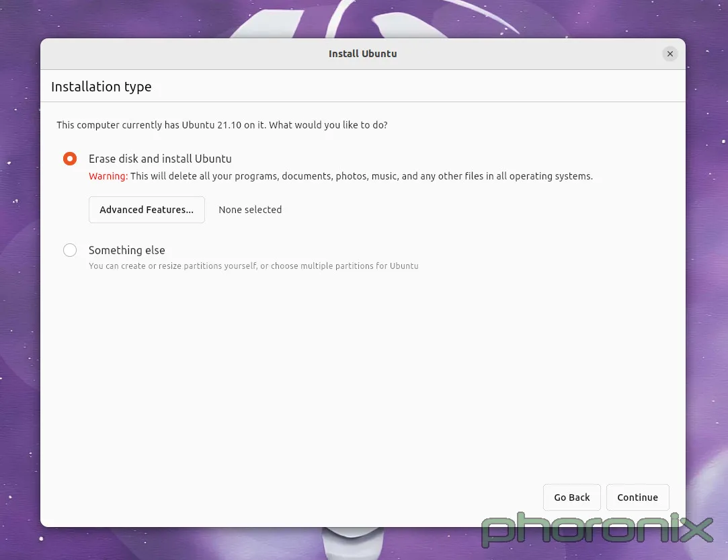Select Erase disk and install Ubuntu option
Image resolution: width=728 pixels, height=560 pixels.
point(70,159)
